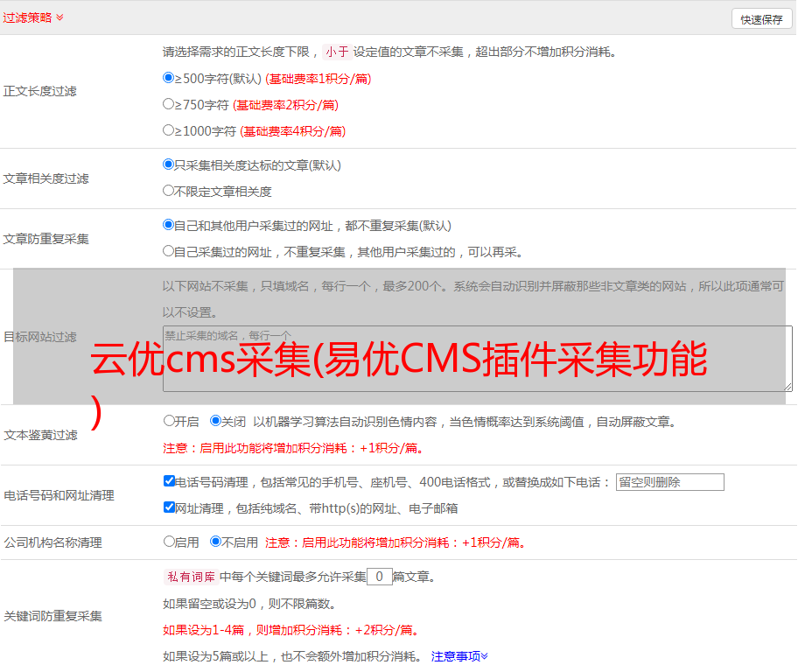
Task: Select ≥750字符 length option
Action: [x=168, y=104]
